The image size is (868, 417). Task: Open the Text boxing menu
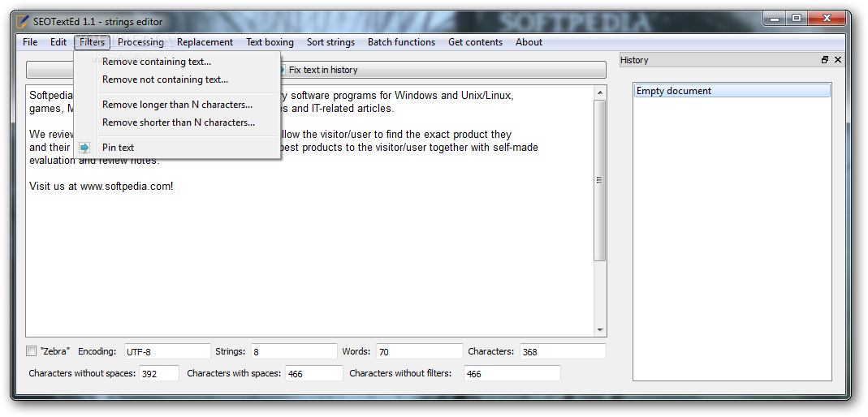[270, 42]
